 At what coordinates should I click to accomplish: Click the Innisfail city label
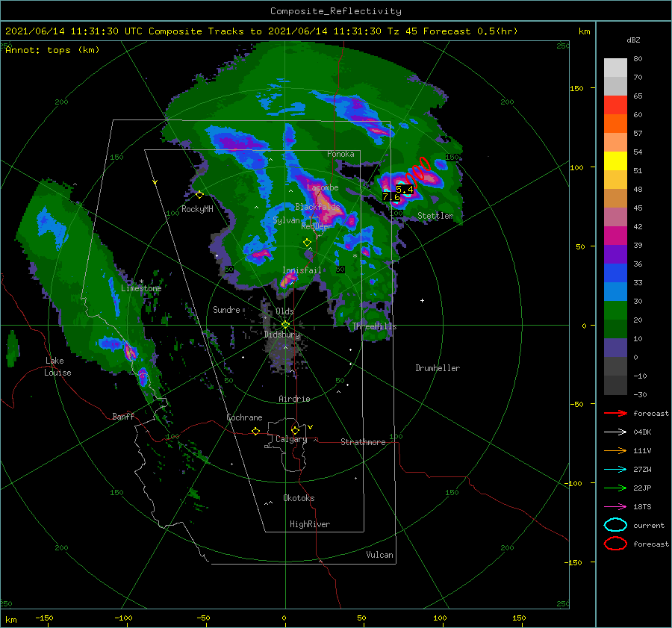[x=302, y=270]
